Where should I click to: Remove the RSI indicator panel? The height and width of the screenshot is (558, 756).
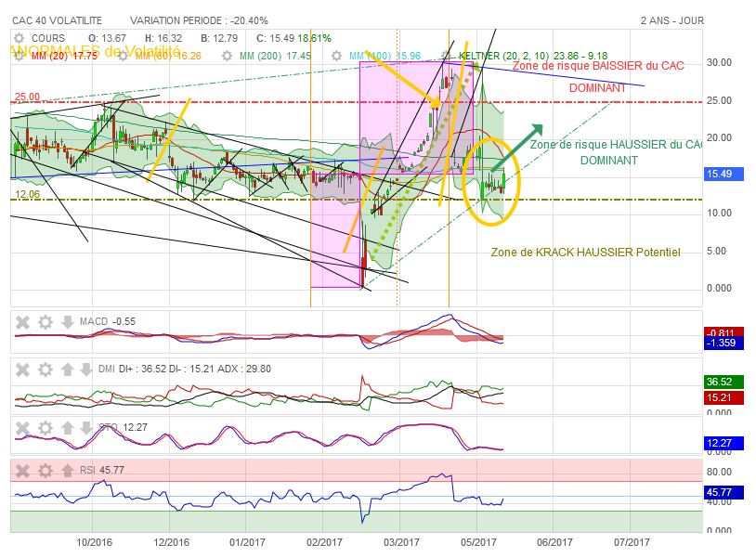click(x=22, y=471)
